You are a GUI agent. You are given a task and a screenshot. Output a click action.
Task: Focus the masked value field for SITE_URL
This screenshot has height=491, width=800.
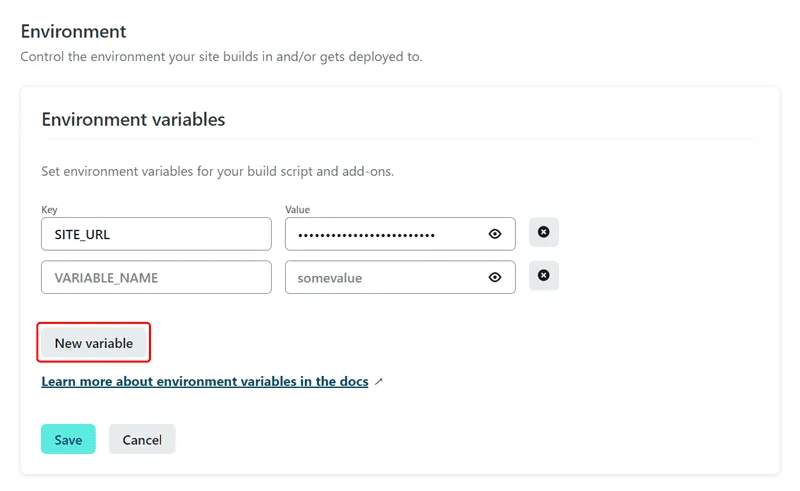tap(400, 234)
